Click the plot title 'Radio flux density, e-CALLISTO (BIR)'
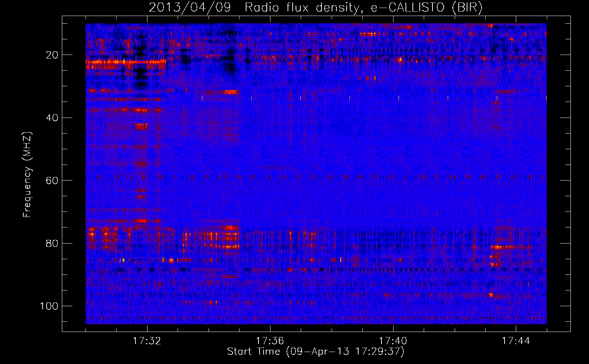 364,8
